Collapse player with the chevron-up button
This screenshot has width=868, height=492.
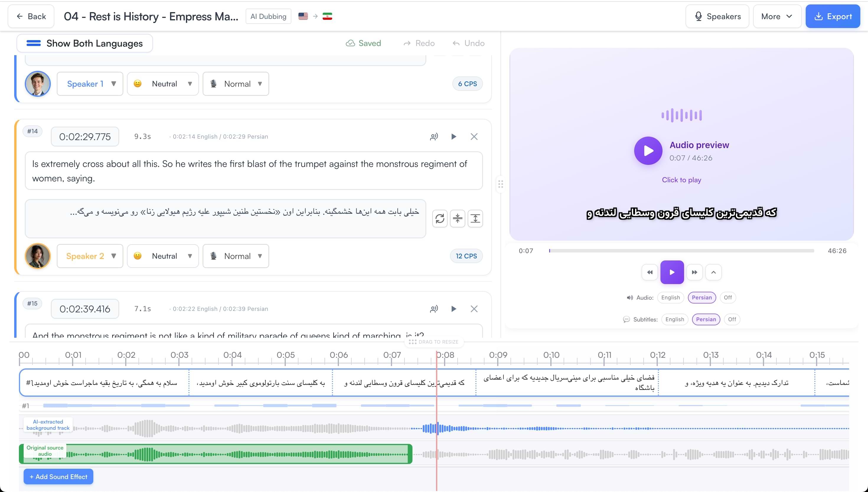[x=714, y=272]
